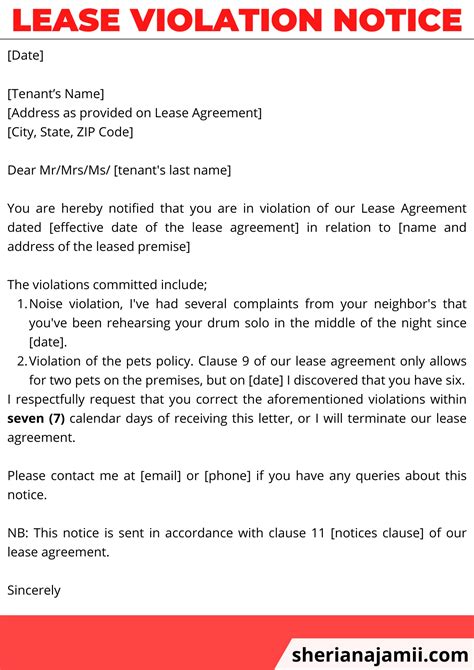Click the [phone] contact placeholder
Viewport: 474px width, 670px height.
[x=227, y=476]
